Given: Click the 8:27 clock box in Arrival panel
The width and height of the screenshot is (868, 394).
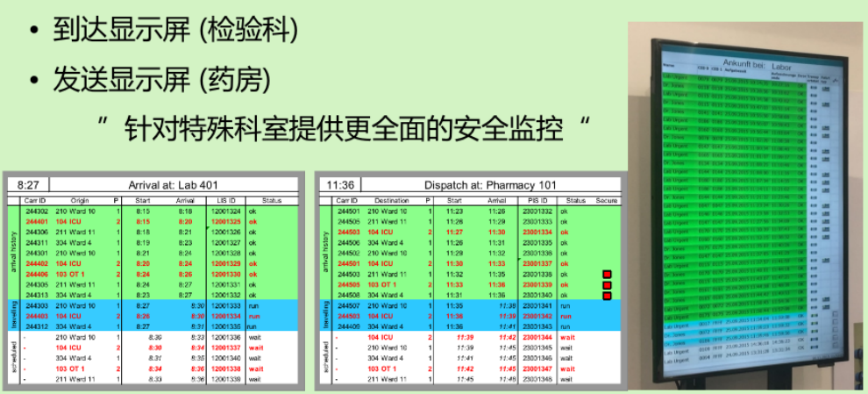Looking at the screenshot, I should [x=27, y=185].
